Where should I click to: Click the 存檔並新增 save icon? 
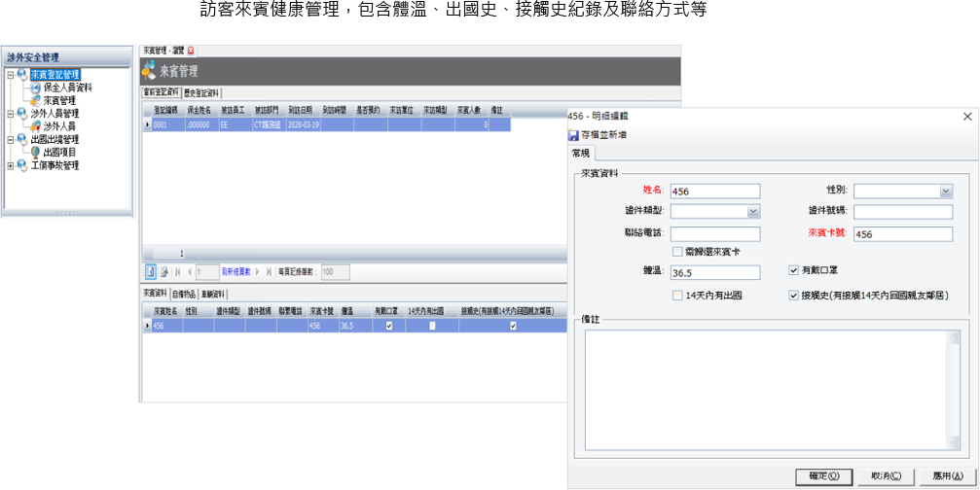click(573, 134)
